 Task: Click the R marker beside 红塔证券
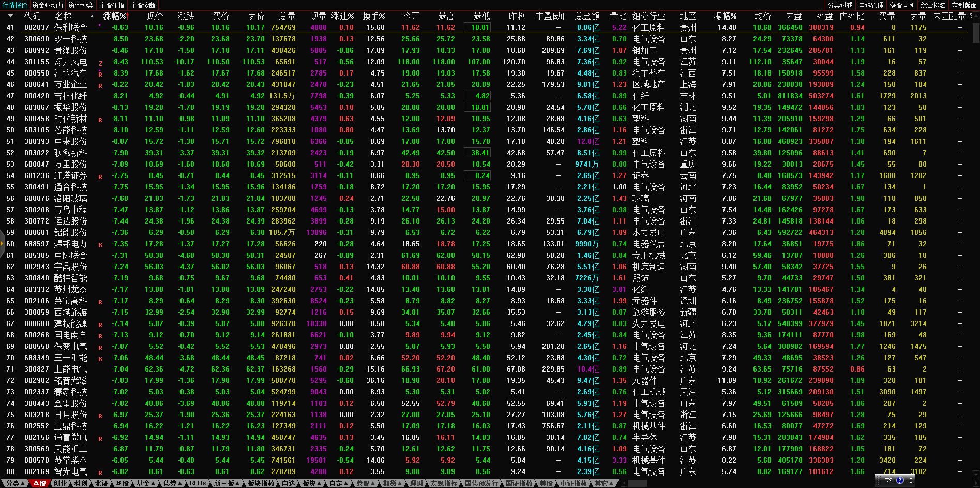(100, 176)
